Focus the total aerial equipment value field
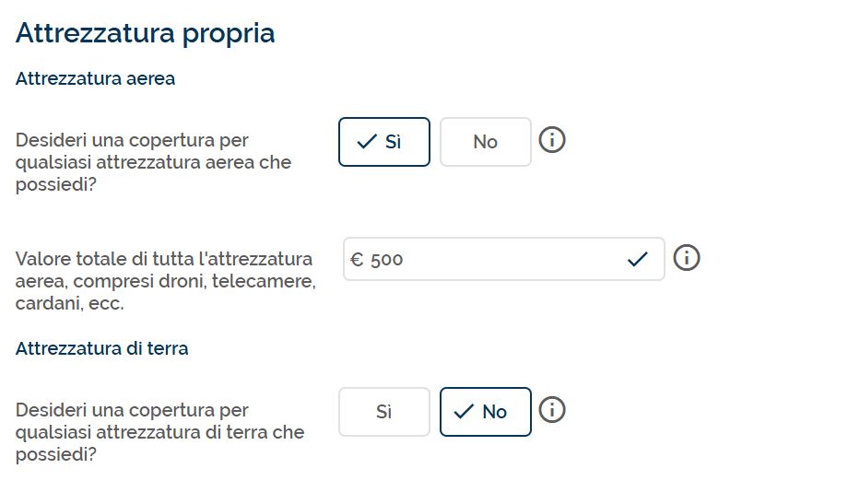 (504, 259)
